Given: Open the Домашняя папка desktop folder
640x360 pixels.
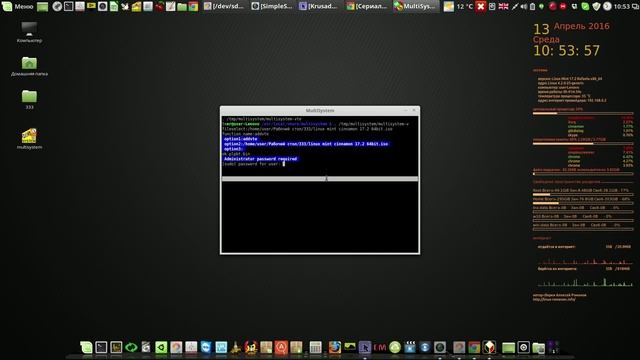Looking at the screenshot, I should [x=29, y=66].
